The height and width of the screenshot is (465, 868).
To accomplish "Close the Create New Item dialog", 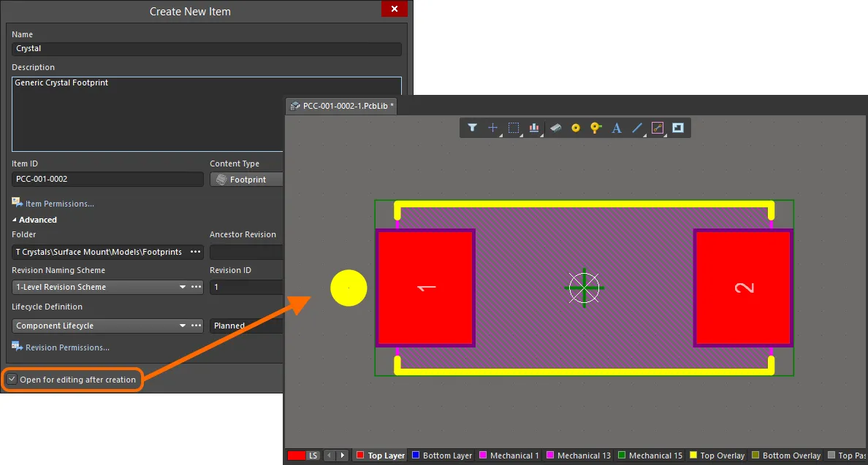I will tap(394, 9).
